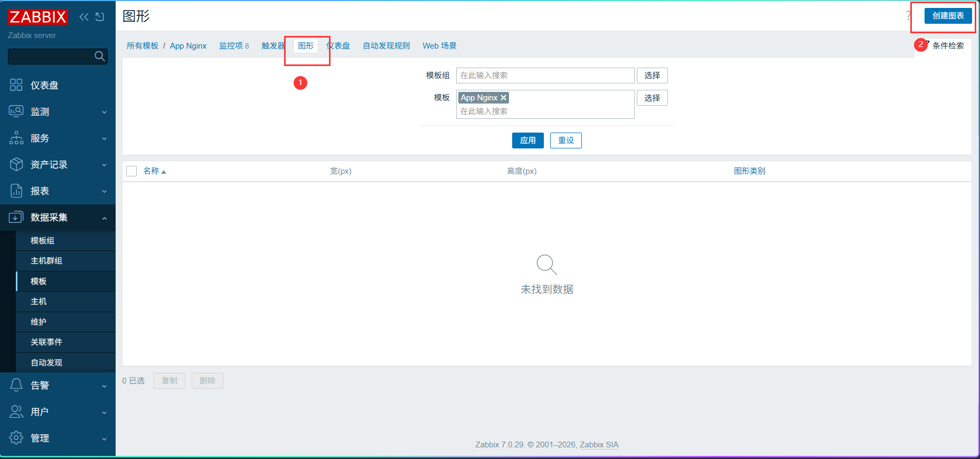
Task: Click the sidebar search magnifier icon
Action: tap(99, 56)
